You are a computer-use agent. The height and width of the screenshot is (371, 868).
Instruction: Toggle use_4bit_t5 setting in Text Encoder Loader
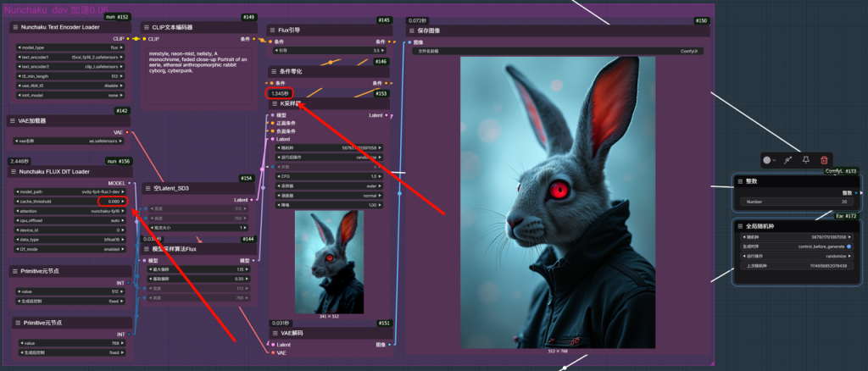(x=72, y=86)
